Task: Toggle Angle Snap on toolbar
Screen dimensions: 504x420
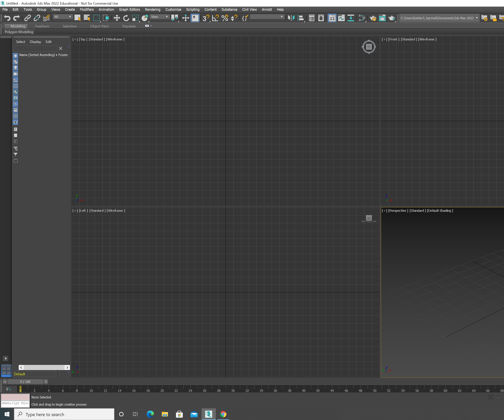Action: (215, 18)
